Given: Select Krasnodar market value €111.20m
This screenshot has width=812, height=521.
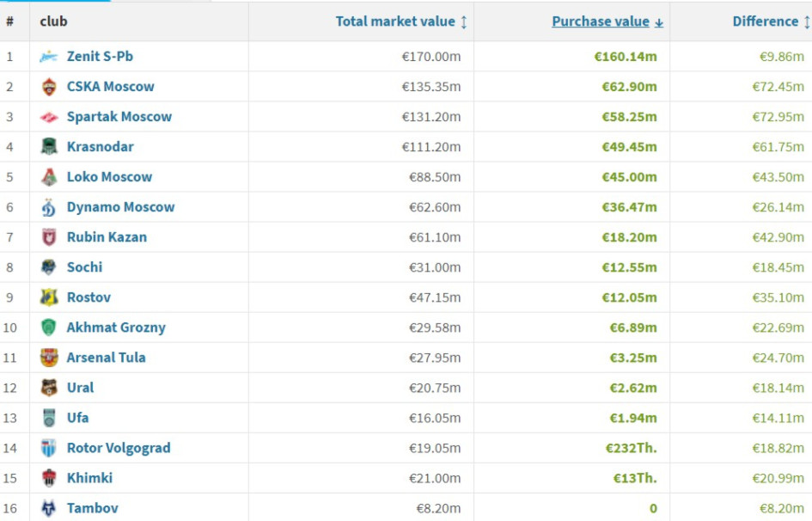Looking at the screenshot, I should tap(430, 146).
